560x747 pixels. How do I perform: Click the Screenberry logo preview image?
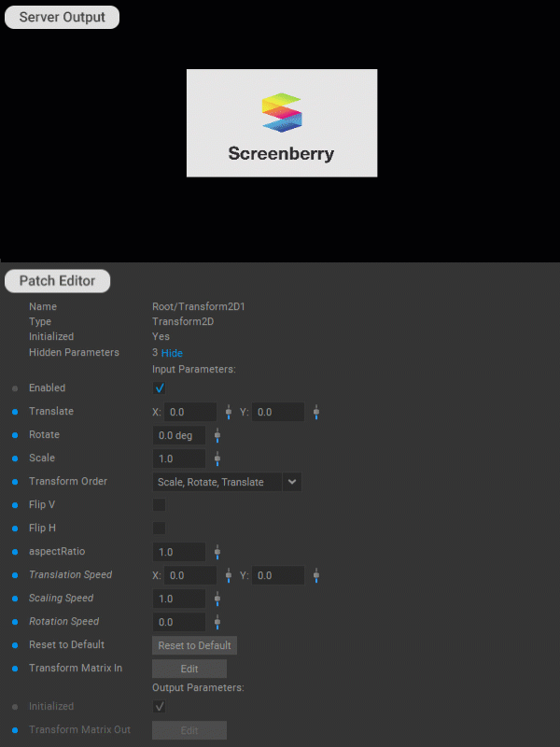click(282, 123)
